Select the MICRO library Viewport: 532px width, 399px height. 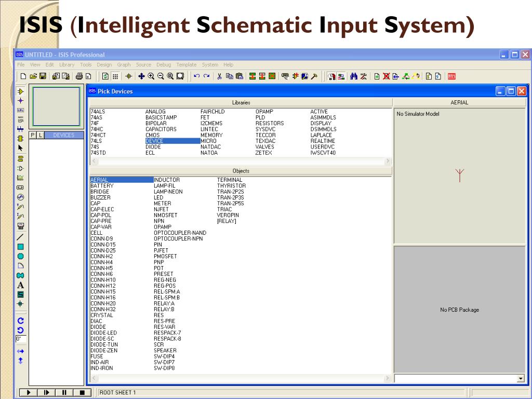[x=208, y=141]
